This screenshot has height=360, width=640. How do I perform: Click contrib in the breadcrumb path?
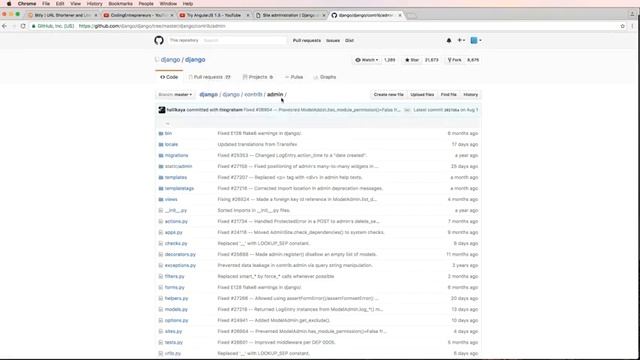[253, 94]
